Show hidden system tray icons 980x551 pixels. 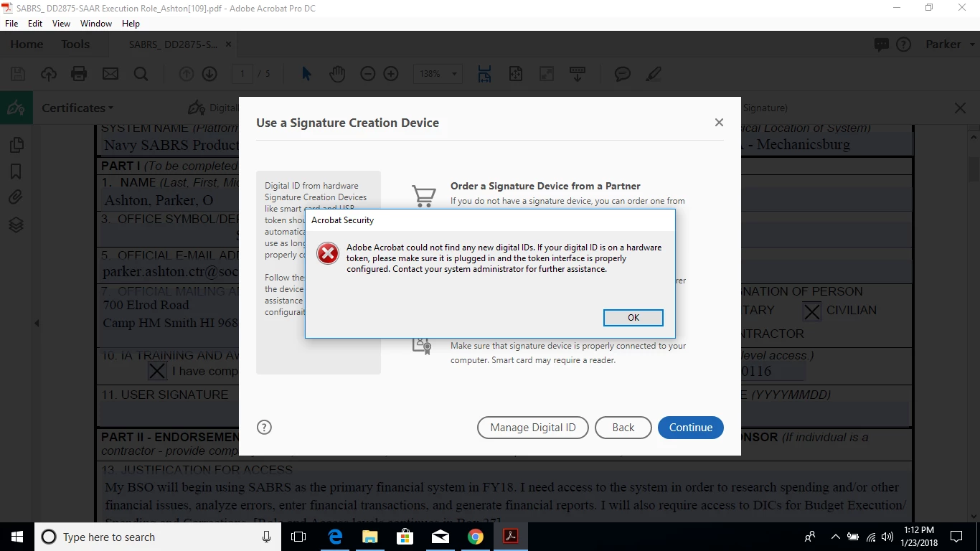click(835, 537)
